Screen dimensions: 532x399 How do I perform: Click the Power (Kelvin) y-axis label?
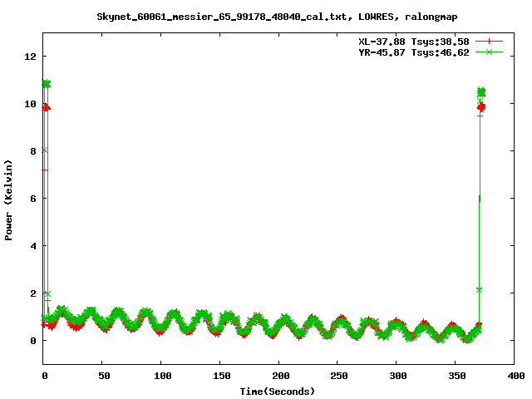tap(8, 200)
